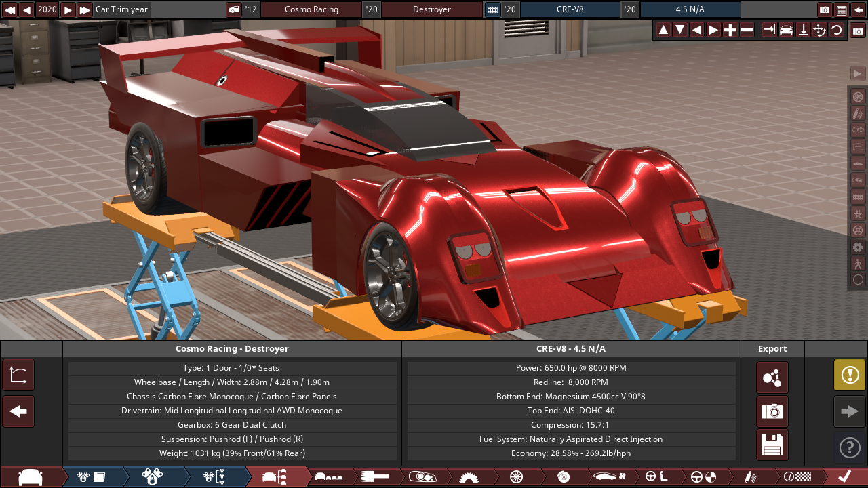The width and height of the screenshot is (868, 488).
Task: Select the Cosmo Racing model name field
Action: click(311, 9)
